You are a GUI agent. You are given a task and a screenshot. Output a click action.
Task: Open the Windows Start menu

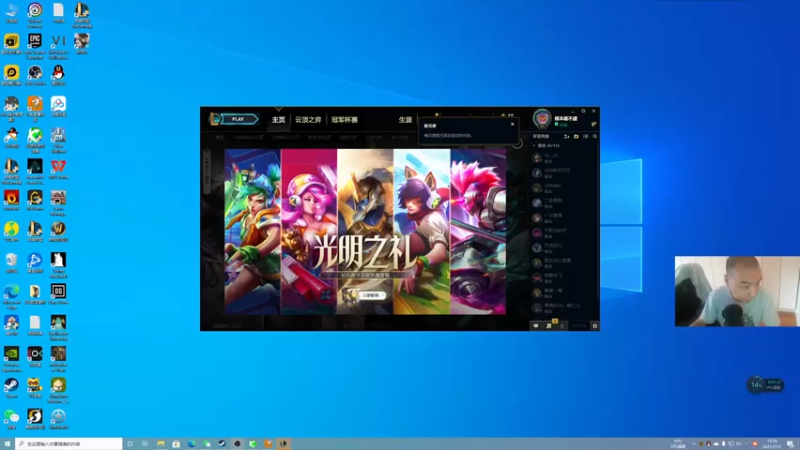coord(7,444)
